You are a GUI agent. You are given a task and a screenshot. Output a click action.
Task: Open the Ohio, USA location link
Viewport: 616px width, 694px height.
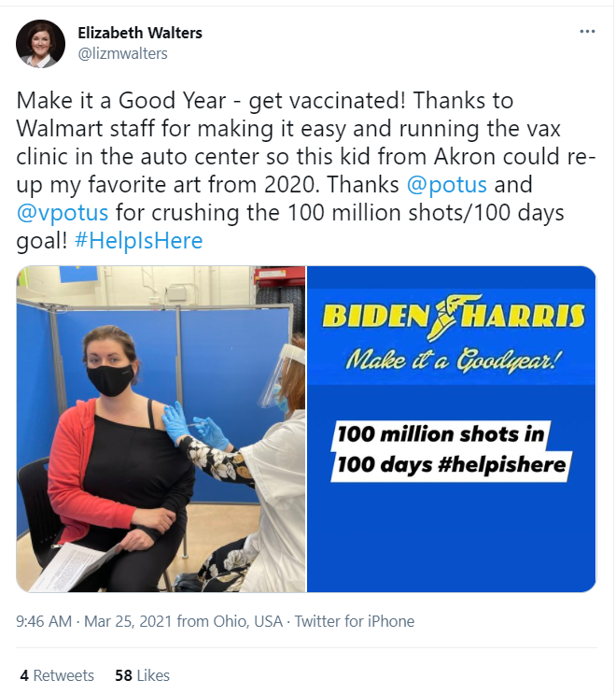248,621
